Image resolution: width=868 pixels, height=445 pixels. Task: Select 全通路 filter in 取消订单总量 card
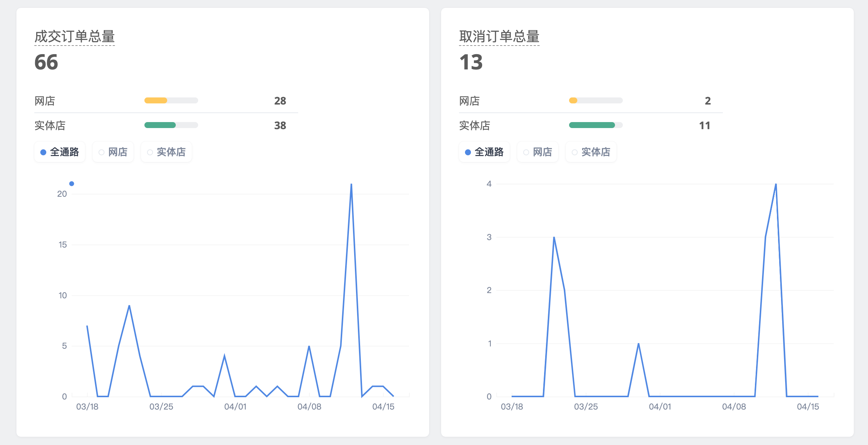pos(484,152)
